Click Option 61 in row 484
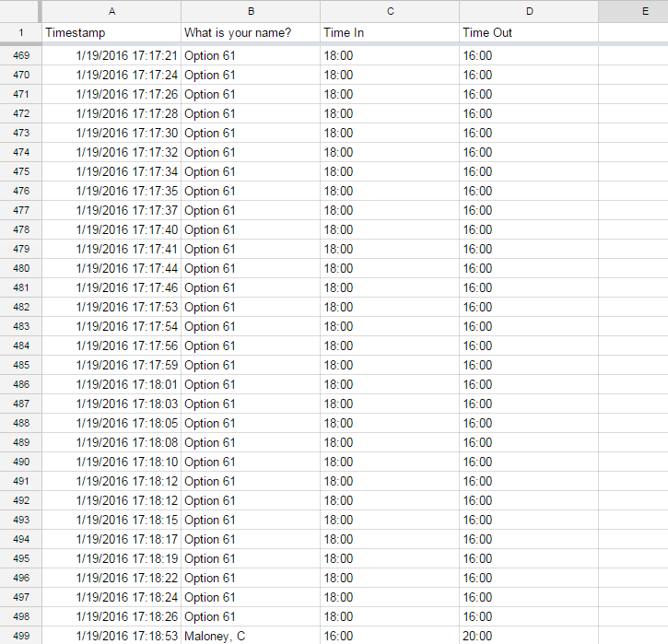This screenshot has width=668, height=644. tap(251, 345)
